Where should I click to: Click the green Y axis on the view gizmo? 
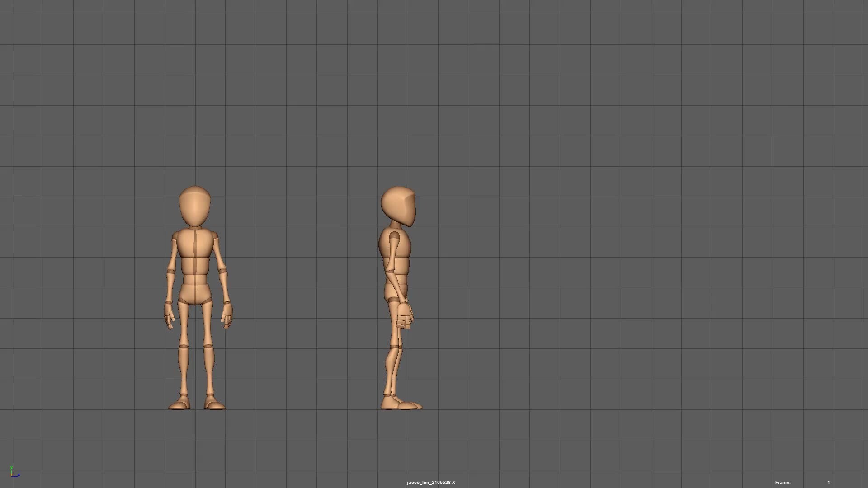click(x=12, y=468)
